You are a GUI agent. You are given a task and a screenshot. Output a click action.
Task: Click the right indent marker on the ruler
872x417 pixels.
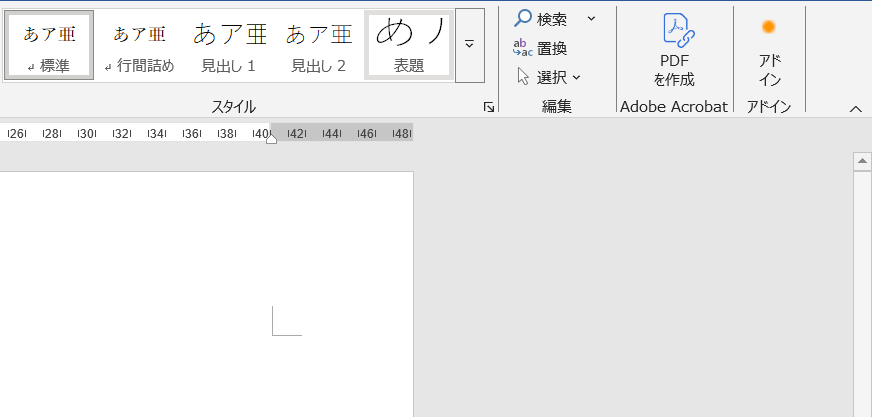pyautogui.click(x=271, y=138)
